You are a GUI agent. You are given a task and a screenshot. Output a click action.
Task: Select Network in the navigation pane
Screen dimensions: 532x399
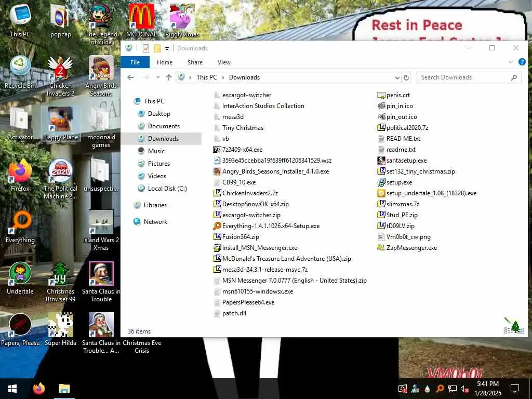coord(155,221)
